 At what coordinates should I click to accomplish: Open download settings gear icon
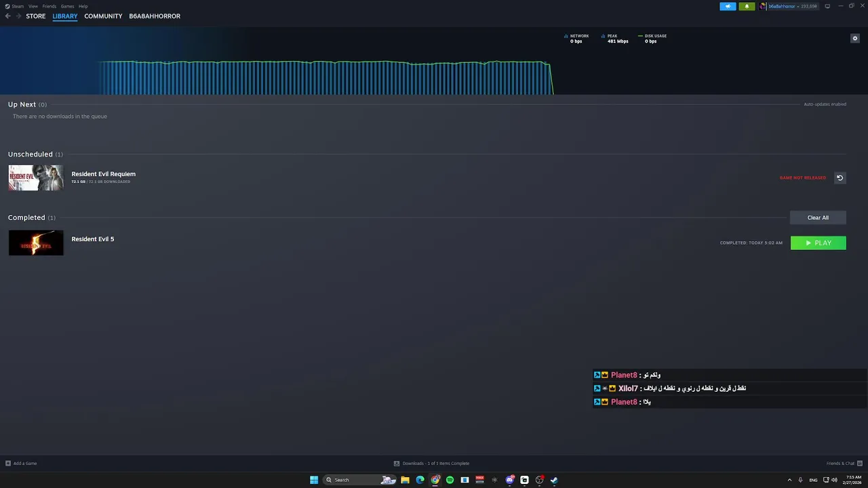[x=854, y=39]
